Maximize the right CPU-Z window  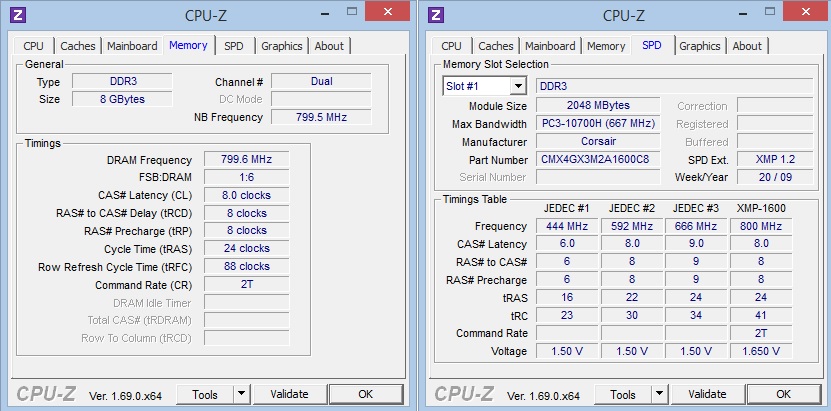[x=771, y=11]
